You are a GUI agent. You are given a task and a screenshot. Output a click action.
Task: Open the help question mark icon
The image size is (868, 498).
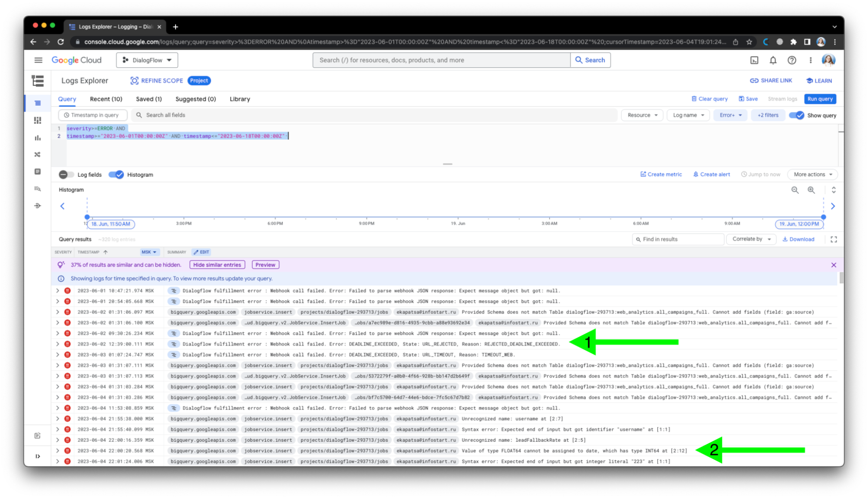792,60
